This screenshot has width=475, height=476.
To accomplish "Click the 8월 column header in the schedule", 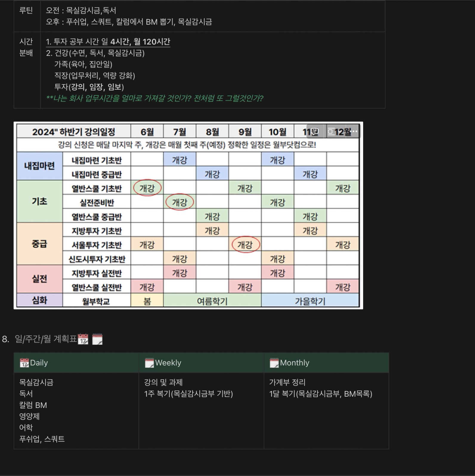I will pyautogui.click(x=212, y=132).
